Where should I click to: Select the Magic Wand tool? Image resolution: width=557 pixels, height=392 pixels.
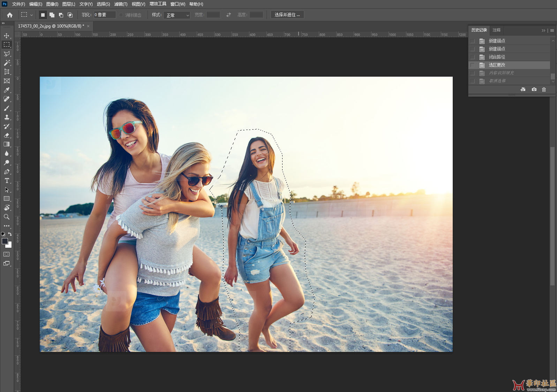(7, 63)
